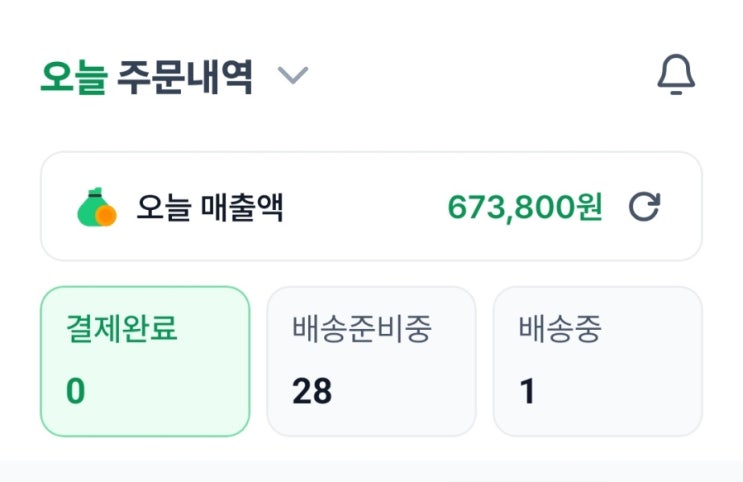This screenshot has width=743, height=482.
Task: Open the today's sales summary card
Action: 371,207
